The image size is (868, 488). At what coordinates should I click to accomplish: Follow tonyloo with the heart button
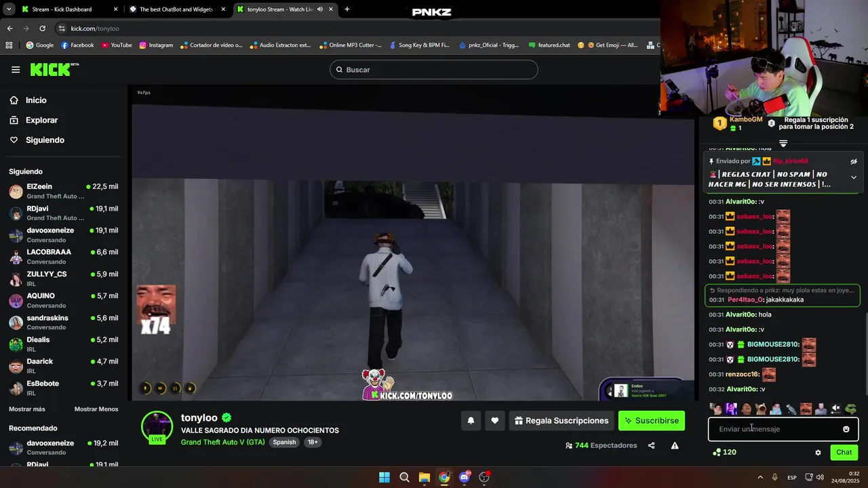pyautogui.click(x=495, y=421)
